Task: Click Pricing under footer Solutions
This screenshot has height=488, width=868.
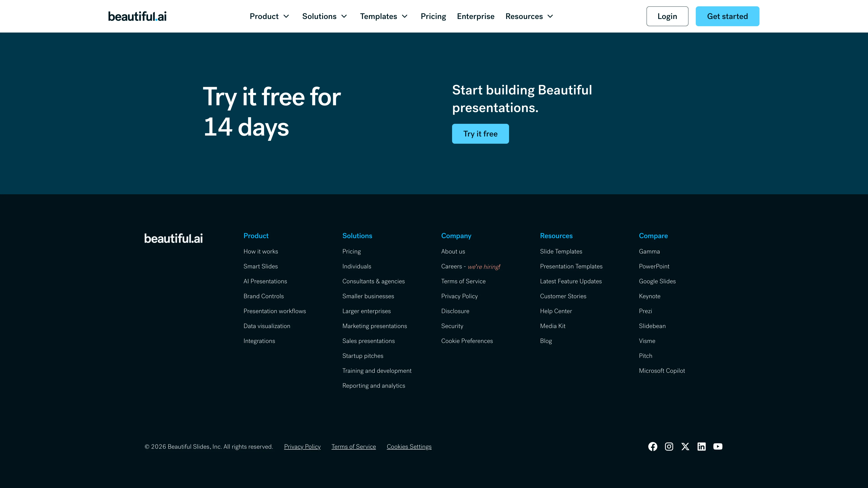Action: (x=351, y=252)
